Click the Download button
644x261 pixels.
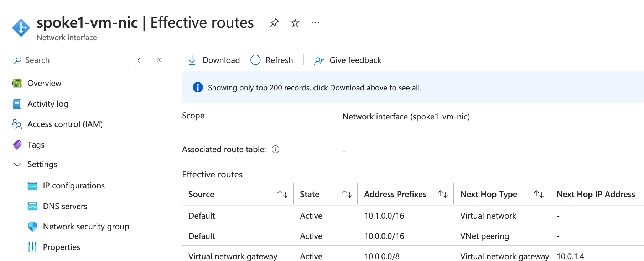coord(214,60)
